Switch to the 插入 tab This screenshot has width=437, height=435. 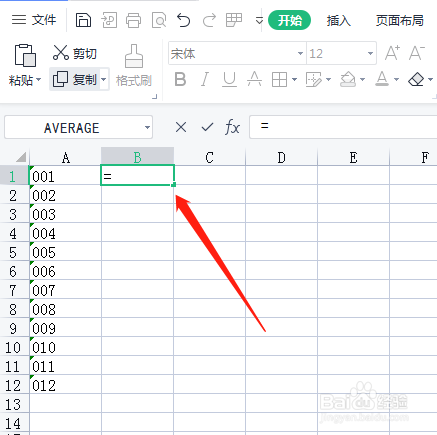coord(338,21)
